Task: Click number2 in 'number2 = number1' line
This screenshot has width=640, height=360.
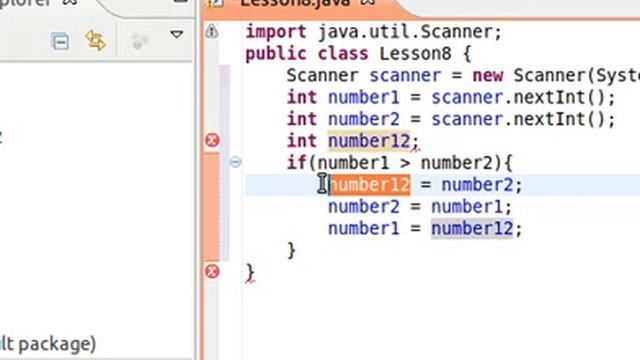Action: (x=363, y=207)
